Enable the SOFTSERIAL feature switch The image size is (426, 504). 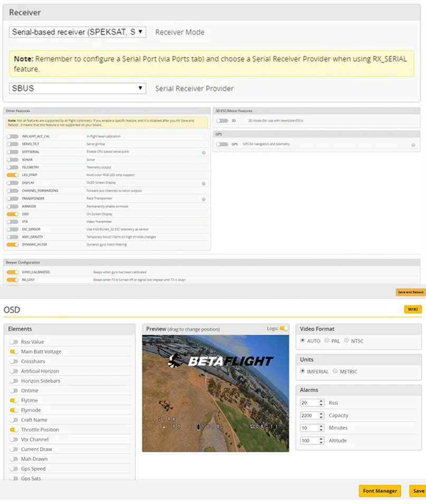pyautogui.click(x=13, y=151)
